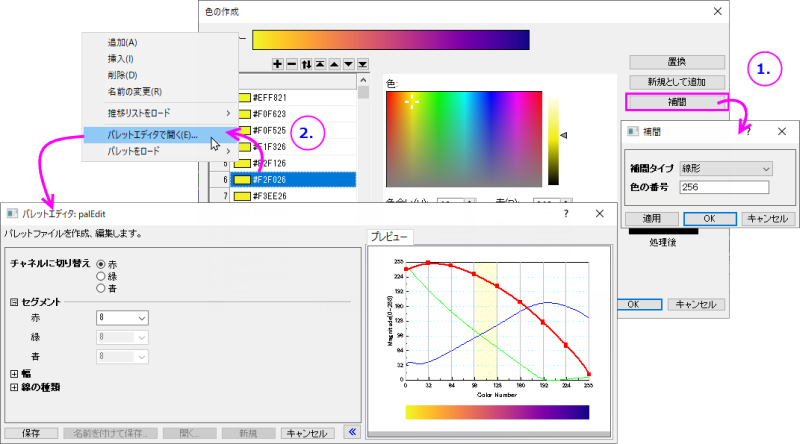Choose 削除(D) in the context menu

(x=122, y=75)
